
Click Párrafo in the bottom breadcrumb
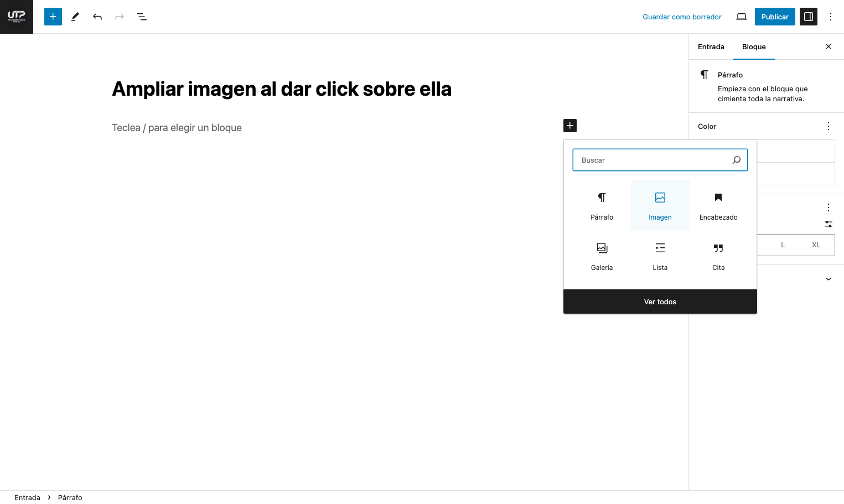pos(70,497)
